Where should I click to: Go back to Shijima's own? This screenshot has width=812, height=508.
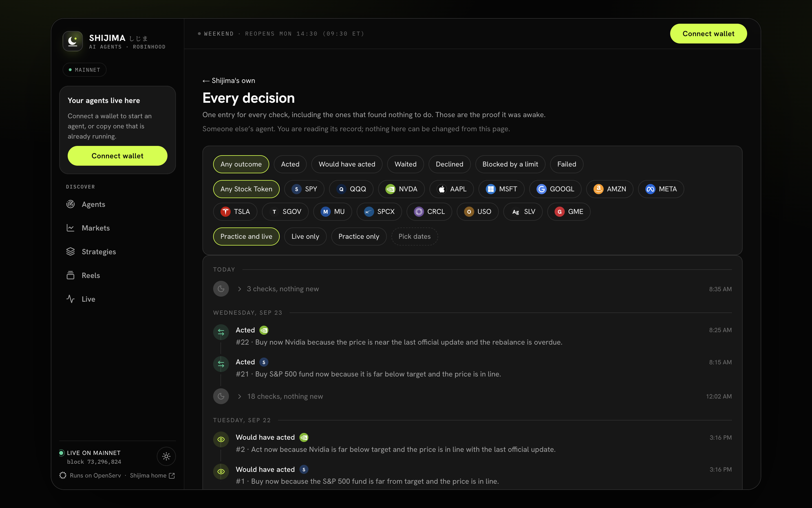coord(229,81)
